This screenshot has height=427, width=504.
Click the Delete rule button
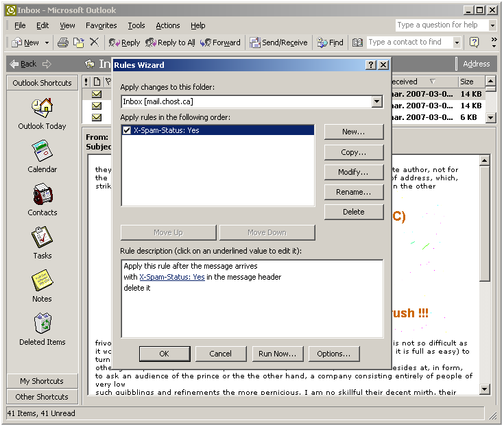354,212
